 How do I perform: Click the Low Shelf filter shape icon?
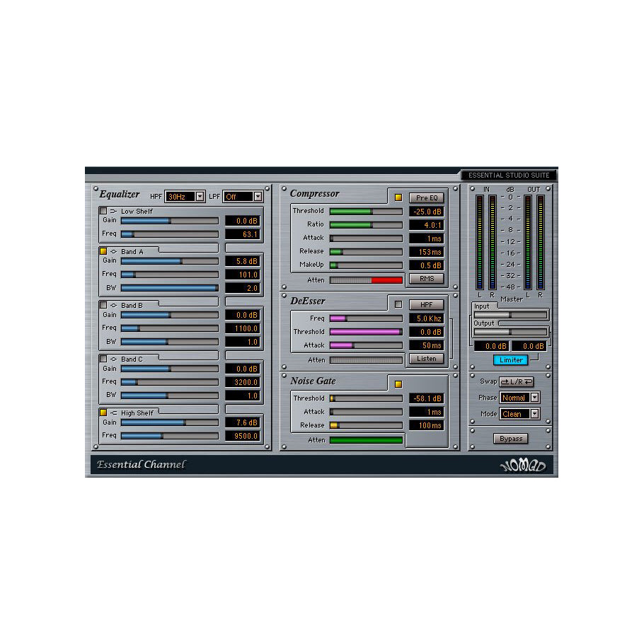[x=113, y=211]
